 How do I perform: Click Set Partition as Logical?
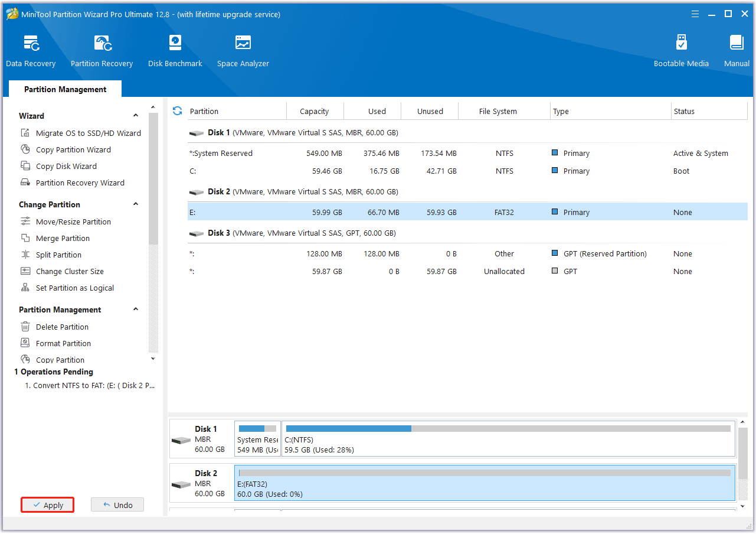coord(67,288)
